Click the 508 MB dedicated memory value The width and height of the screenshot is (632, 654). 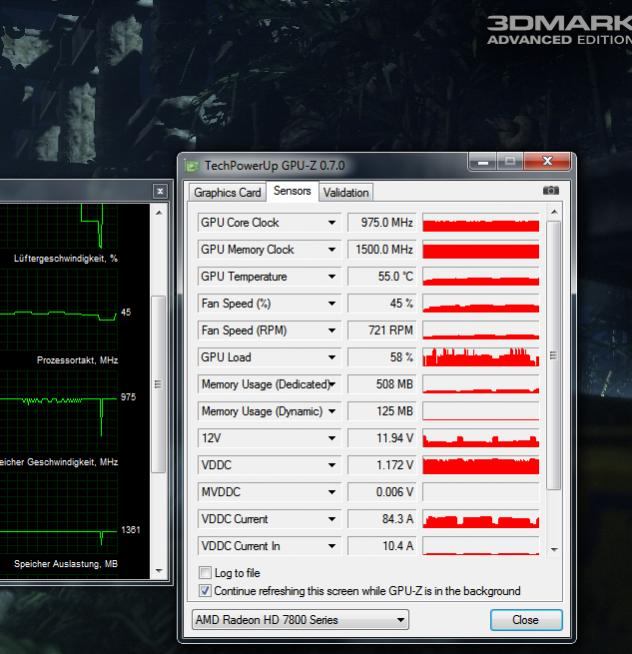click(x=394, y=385)
